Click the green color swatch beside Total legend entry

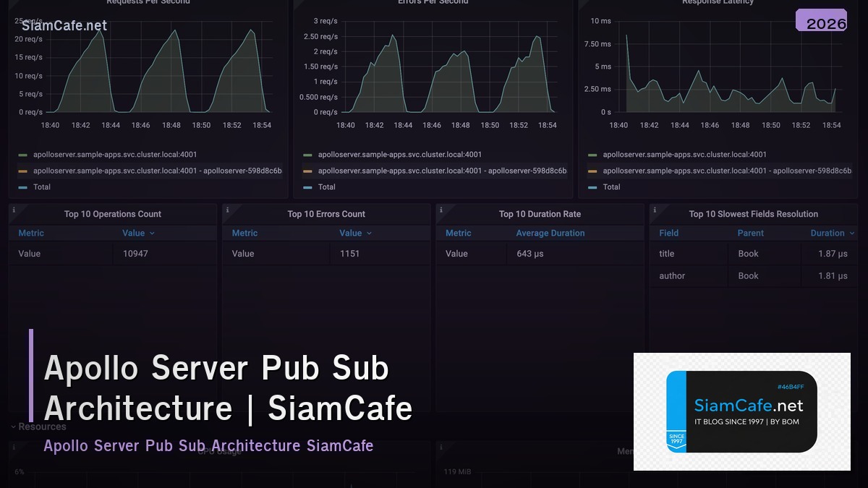[x=21, y=187]
